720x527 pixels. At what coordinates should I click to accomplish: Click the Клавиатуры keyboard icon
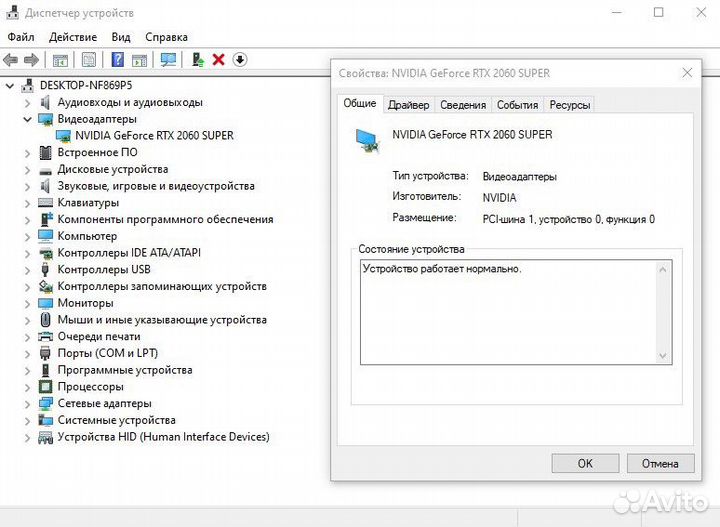[45, 202]
